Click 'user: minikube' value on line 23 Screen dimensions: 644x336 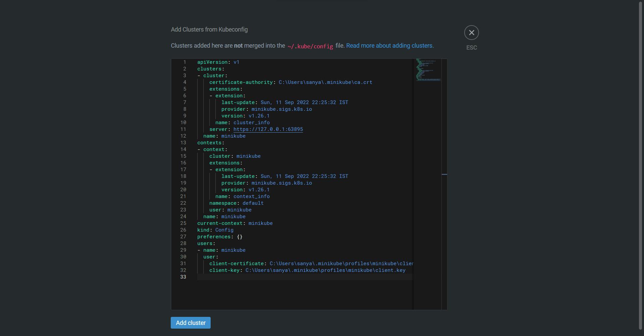239,210
